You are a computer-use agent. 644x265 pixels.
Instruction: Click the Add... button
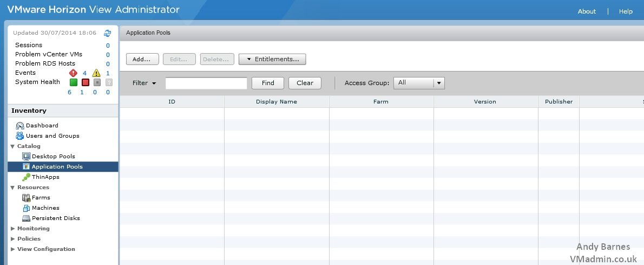142,59
